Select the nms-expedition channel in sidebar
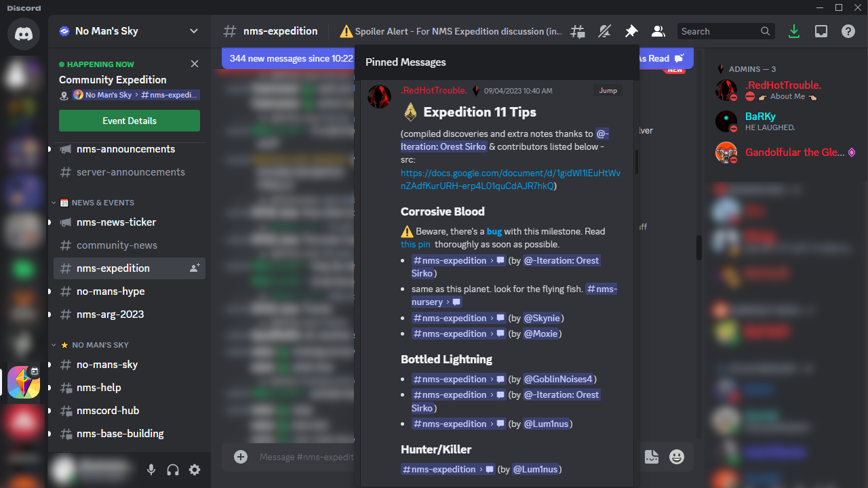Image resolution: width=868 pixels, height=488 pixels. [130, 268]
